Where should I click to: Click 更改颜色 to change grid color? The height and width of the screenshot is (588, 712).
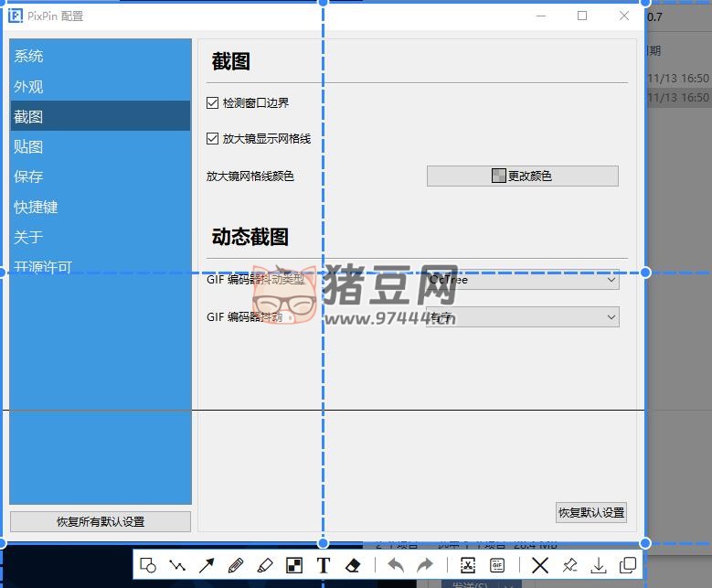tap(523, 176)
